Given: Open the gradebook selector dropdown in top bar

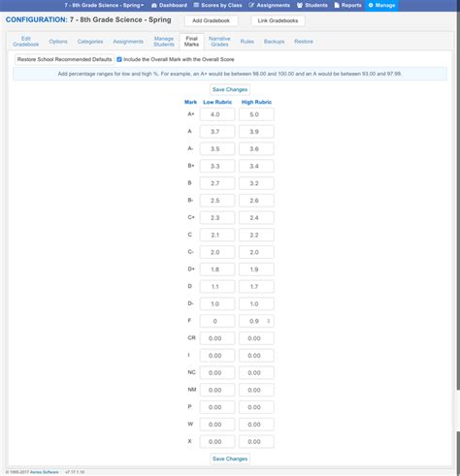Looking at the screenshot, I should (104, 5).
